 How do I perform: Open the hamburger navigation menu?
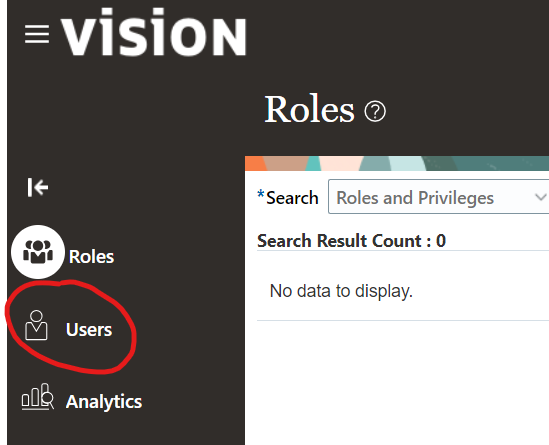[x=37, y=34]
